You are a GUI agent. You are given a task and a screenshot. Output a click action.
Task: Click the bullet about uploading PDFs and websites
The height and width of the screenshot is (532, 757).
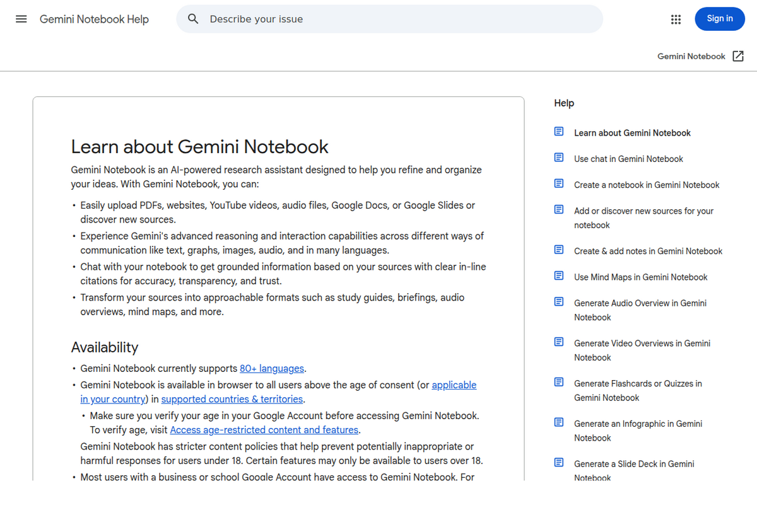tap(278, 212)
